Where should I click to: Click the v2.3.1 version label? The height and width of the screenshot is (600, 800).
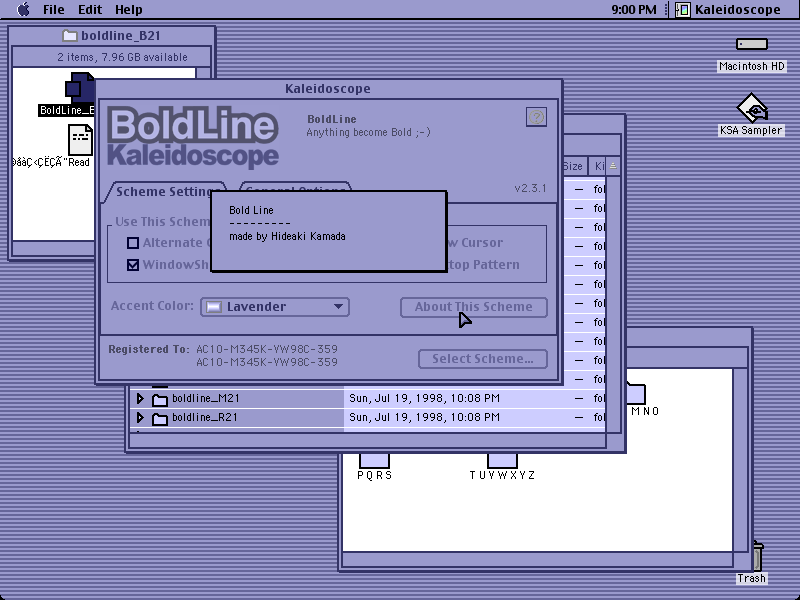530,188
